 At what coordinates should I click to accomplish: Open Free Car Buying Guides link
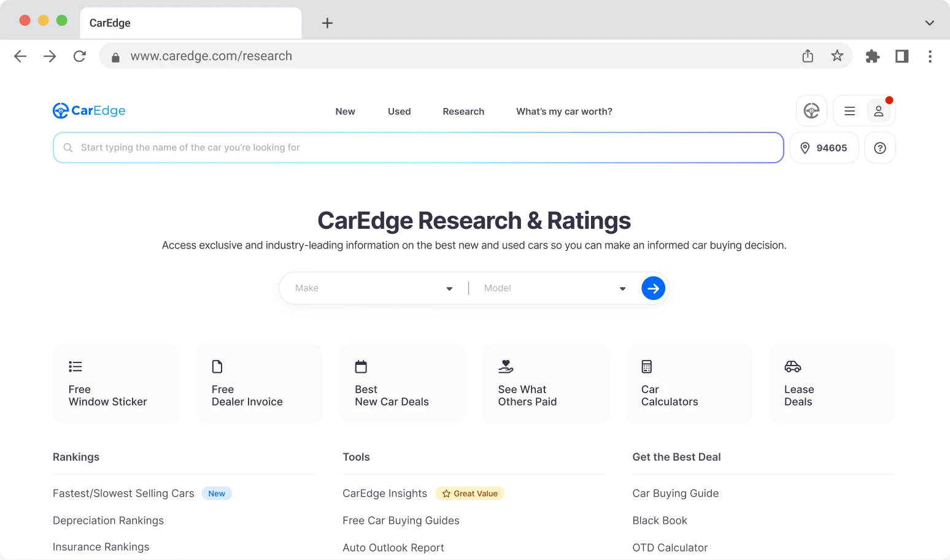[x=401, y=521]
